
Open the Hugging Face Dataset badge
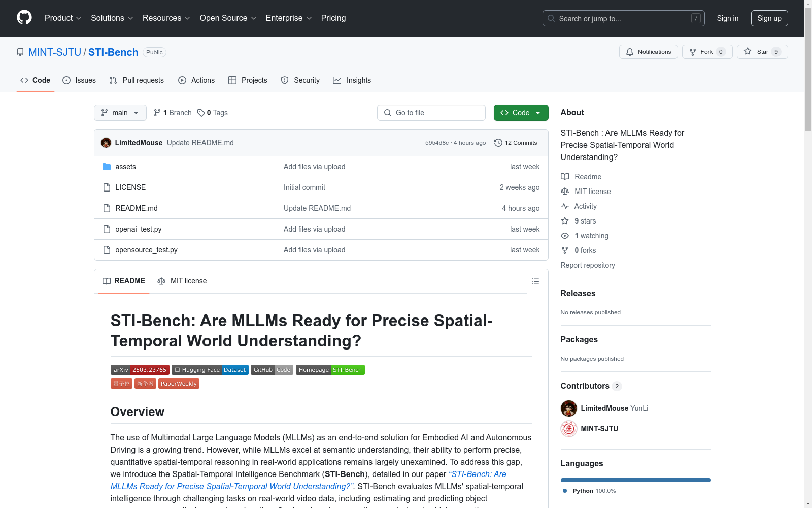pos(210,370)
